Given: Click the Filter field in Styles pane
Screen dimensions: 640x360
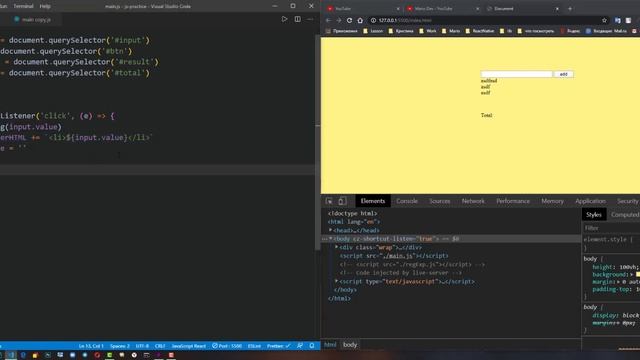Looking at the screenshot, I should point(611,228).
